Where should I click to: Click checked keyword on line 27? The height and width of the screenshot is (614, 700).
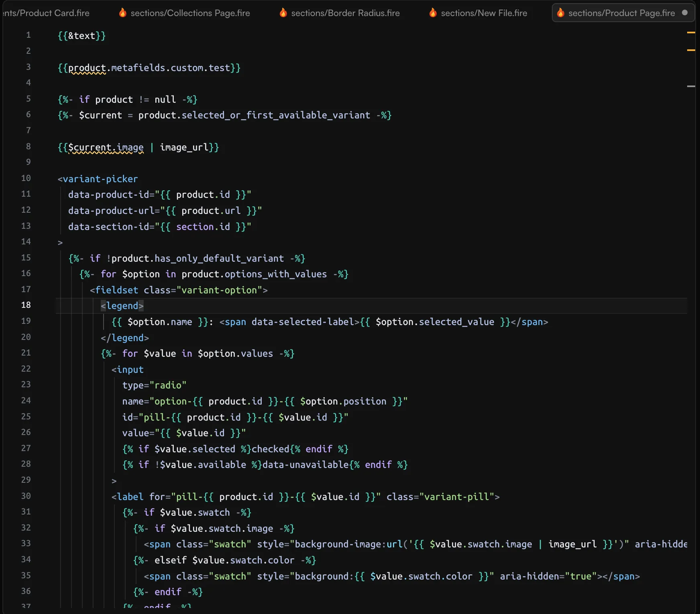(x=271, y=449)
